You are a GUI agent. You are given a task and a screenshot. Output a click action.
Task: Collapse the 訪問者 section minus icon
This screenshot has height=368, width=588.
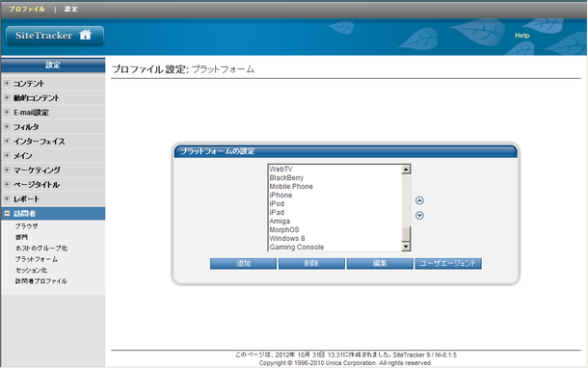[7, 213]
